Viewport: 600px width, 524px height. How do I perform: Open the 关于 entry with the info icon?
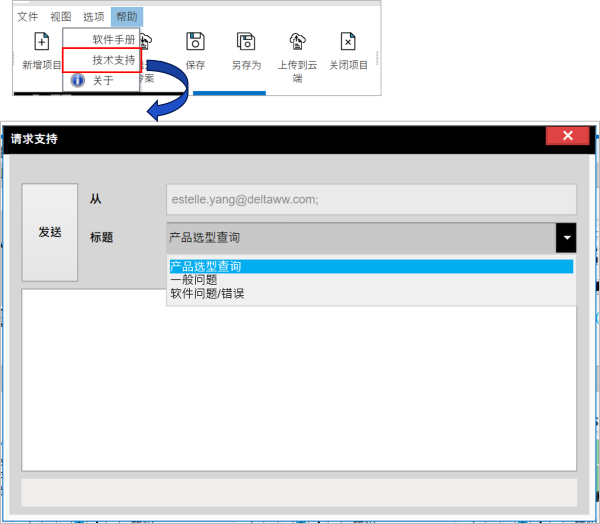[103, 80]
